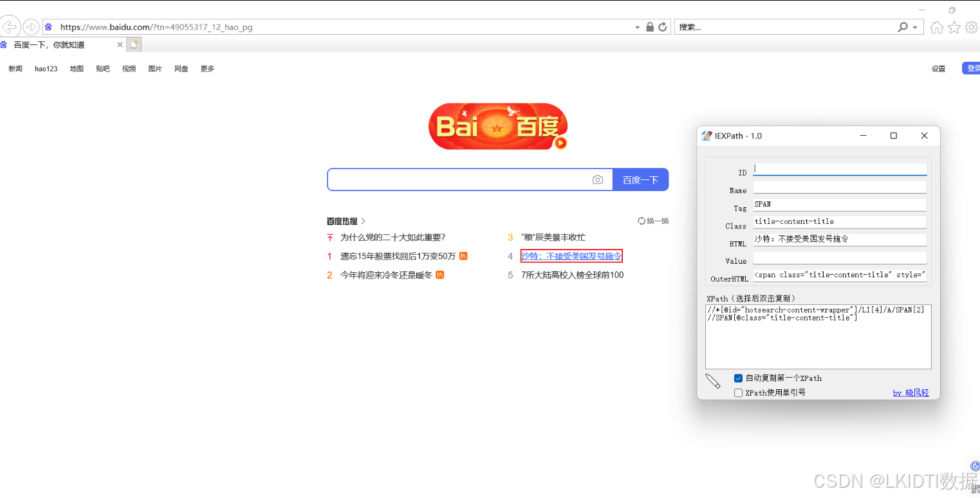This screenshot has height=498, width=980.
Task: Open the 网盘 link
Action: 181,69
